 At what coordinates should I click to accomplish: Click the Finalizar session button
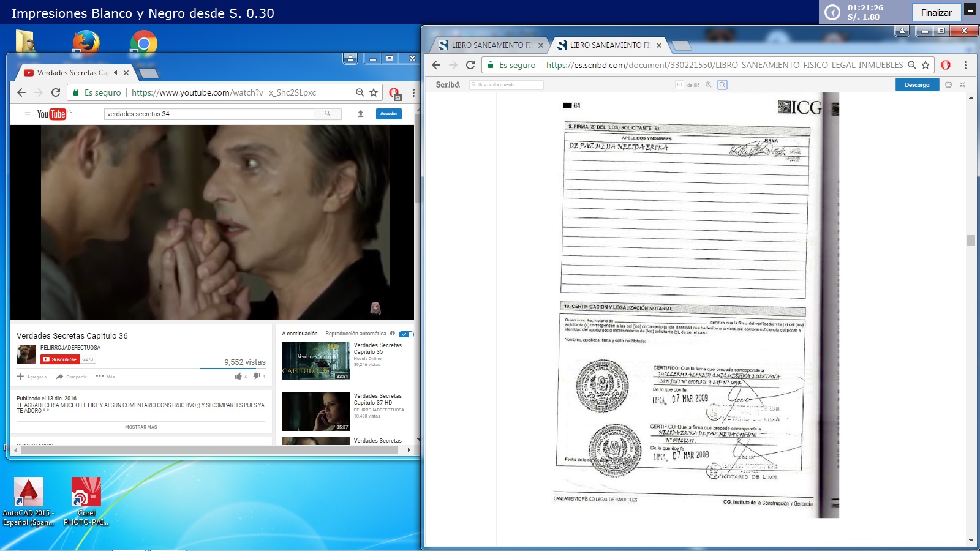pyautogui.click(x=936, y=12)
